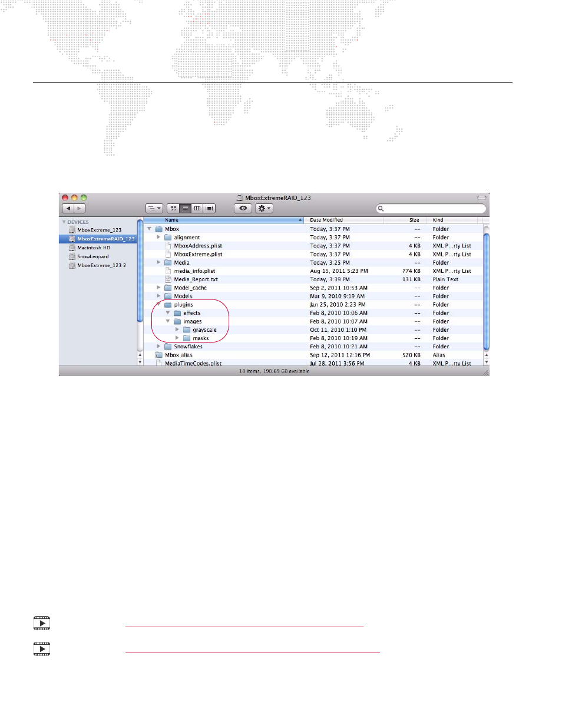
Task: Switch to list view
Action: pos(185,208)
